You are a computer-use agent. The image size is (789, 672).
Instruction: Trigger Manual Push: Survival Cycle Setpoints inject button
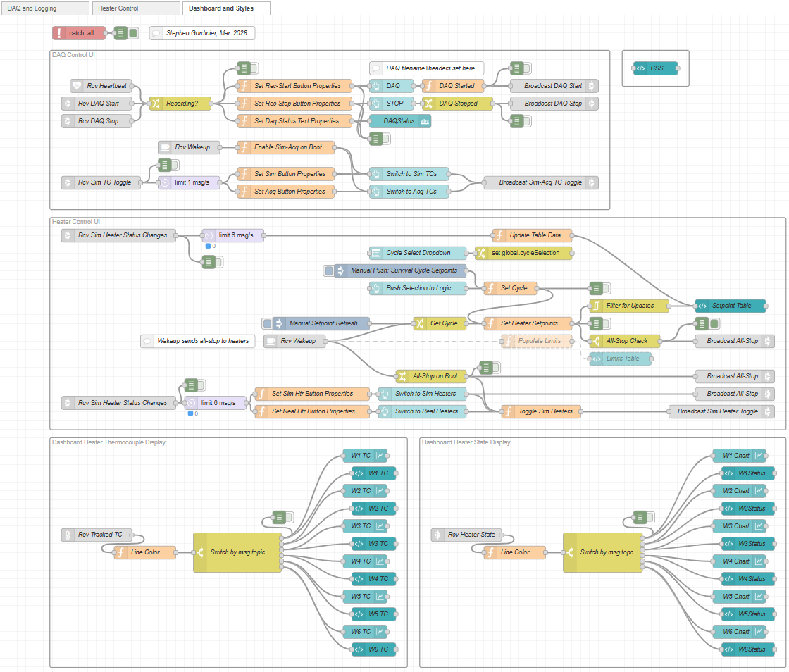click(328, 270)
